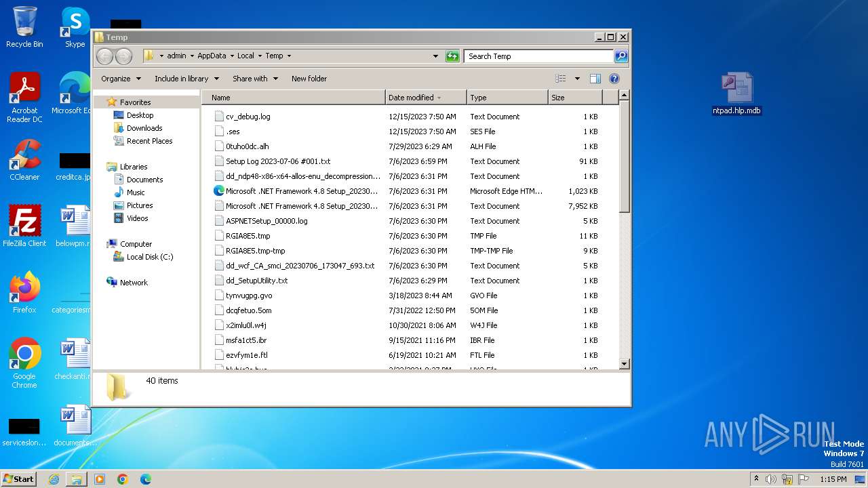The image size is (868, 488).
Task: Open view options dropdown arrow
Action: (x=577, y=79)
